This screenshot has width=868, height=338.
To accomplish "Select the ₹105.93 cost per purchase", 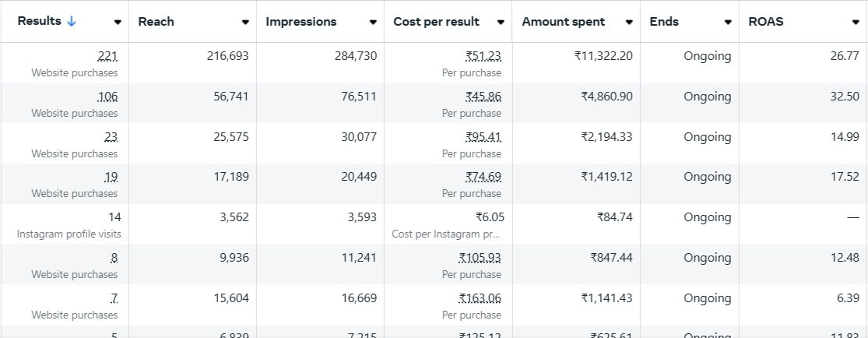I will (x=480, y=258).
